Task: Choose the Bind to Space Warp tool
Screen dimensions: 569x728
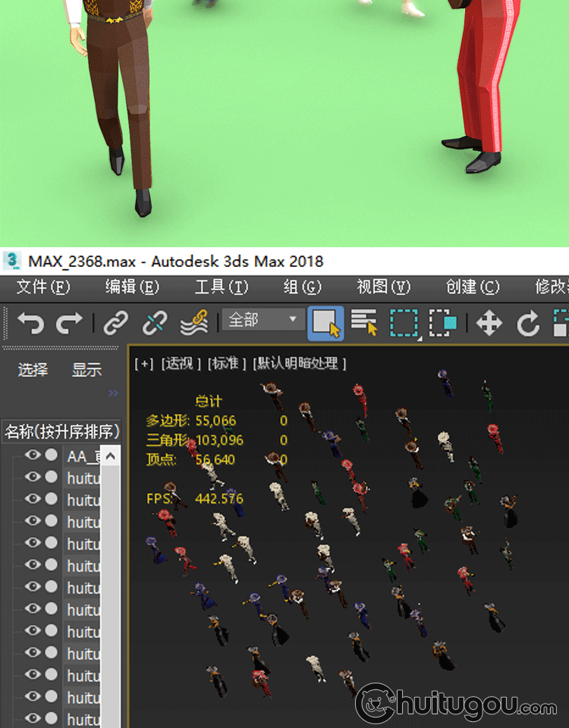Action: coord(193,323)
